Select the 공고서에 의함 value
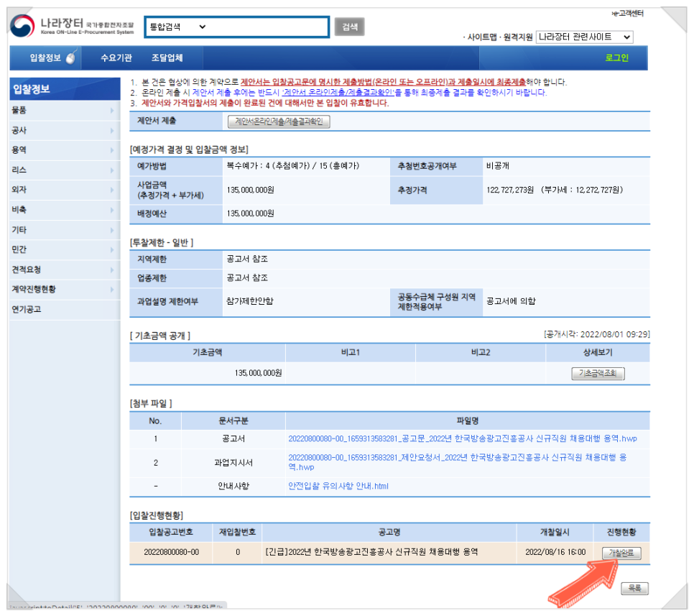The height and width of the screenshot is (616, 694). pos(511,301)
